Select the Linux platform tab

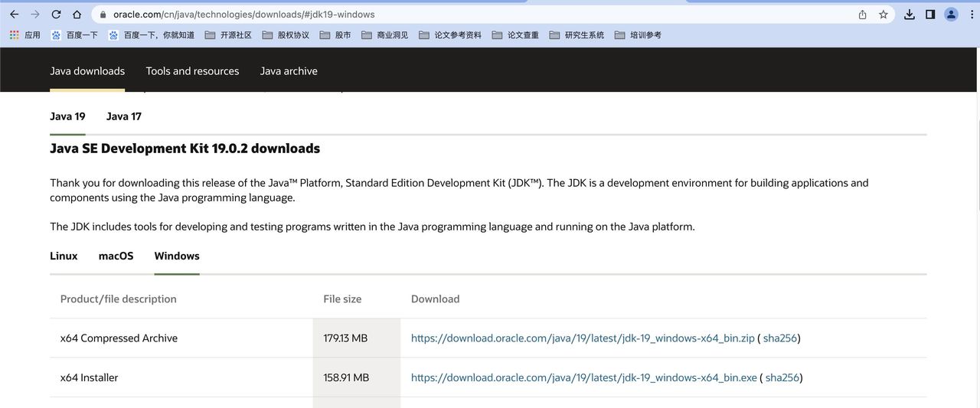point(64,256)
